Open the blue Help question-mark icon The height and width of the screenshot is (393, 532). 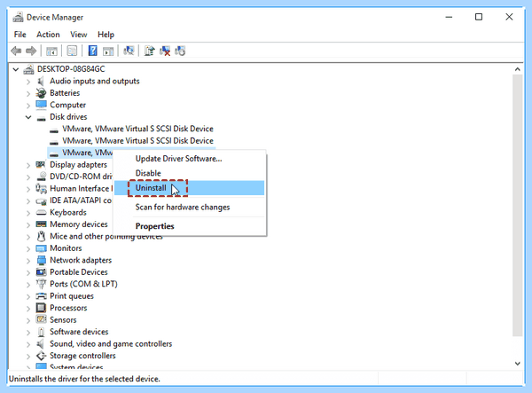(92, 51)
